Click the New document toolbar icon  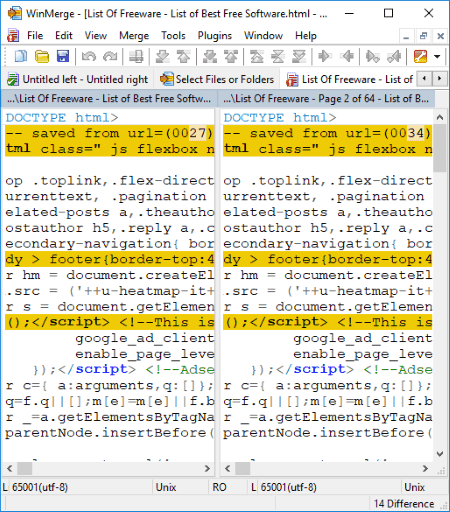pyautogui.click(x=21, y=56)
